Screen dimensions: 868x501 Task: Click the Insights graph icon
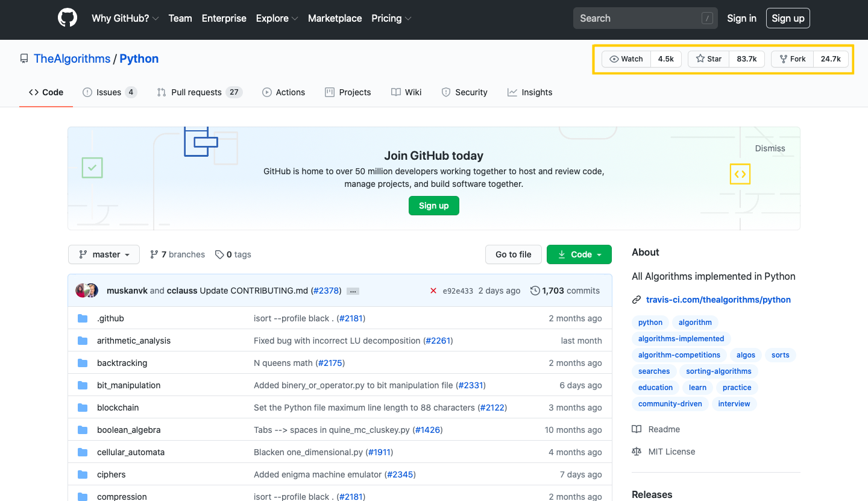[513, 92]
